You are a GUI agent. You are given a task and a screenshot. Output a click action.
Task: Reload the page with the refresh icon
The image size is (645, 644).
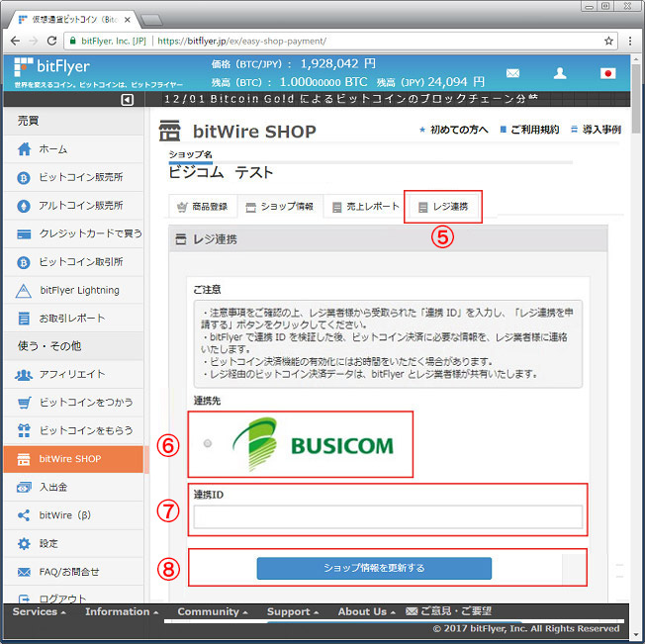(51, 41)
